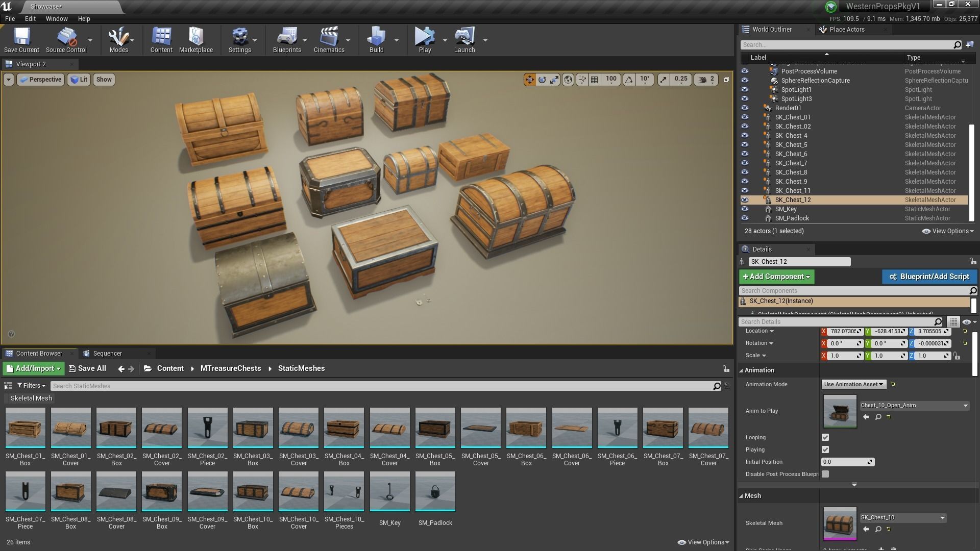Screen dimensions: 980x551
Task: Click the Build toolbar icon
Action: pos(376,40)
